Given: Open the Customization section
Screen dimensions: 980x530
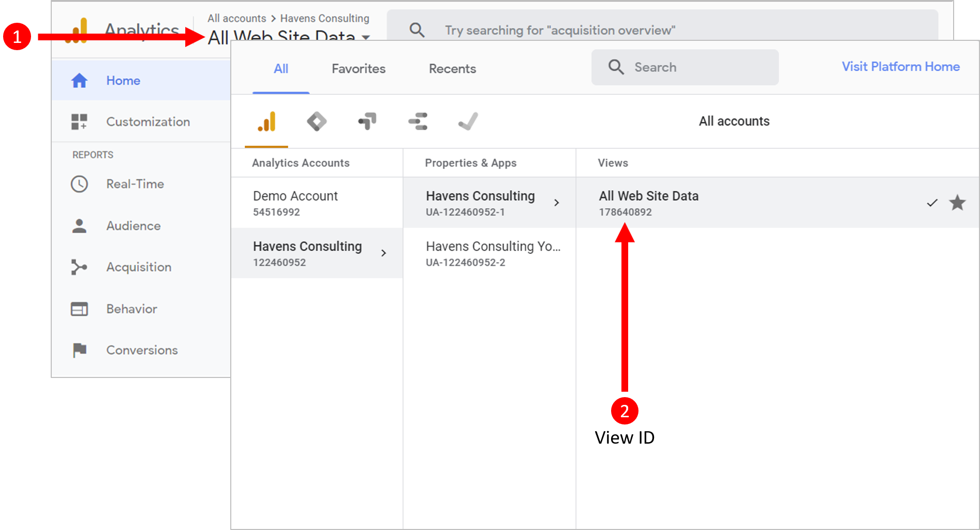Looking at the screenshot, I should pyautogui.click(x=141, y=122).
